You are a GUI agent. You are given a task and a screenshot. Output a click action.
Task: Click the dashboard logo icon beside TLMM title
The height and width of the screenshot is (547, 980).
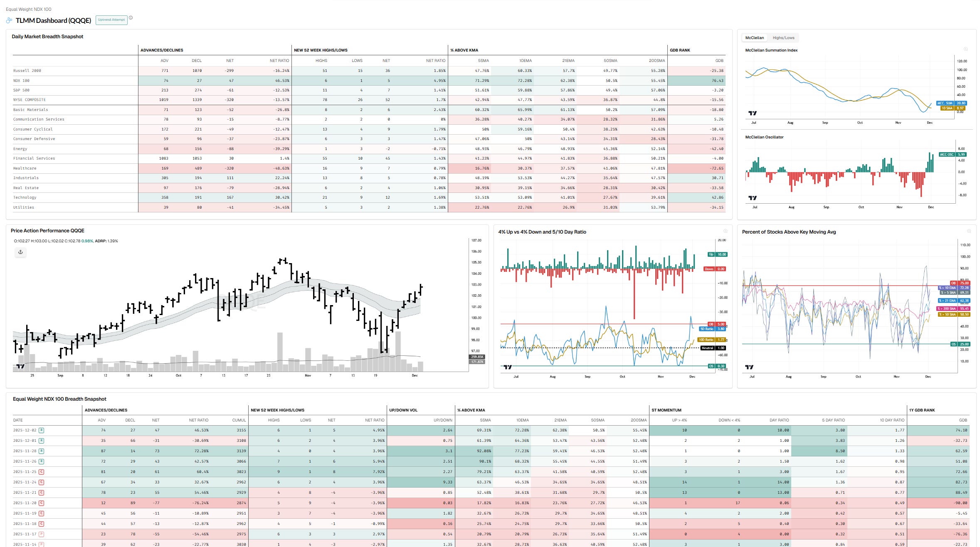point(9,20)
